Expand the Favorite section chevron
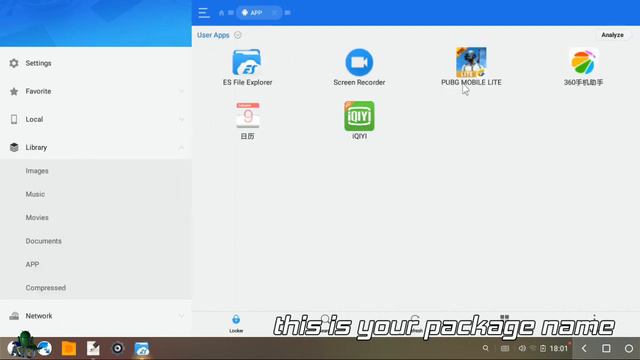640x360 pixels. point(181,91)
